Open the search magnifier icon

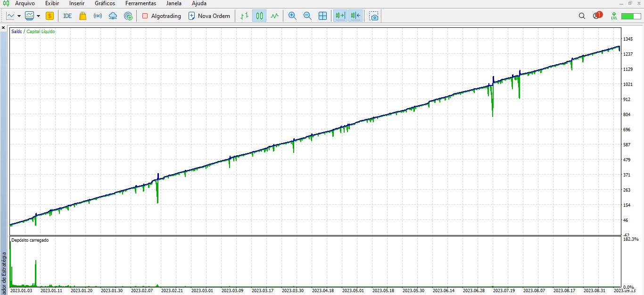(x=582, y=16)
